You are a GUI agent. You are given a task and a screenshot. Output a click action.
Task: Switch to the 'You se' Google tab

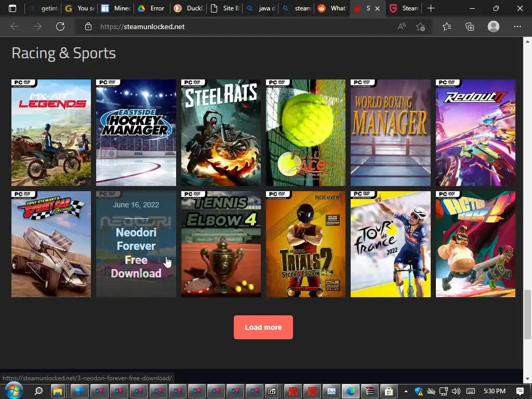pos(81,8)
